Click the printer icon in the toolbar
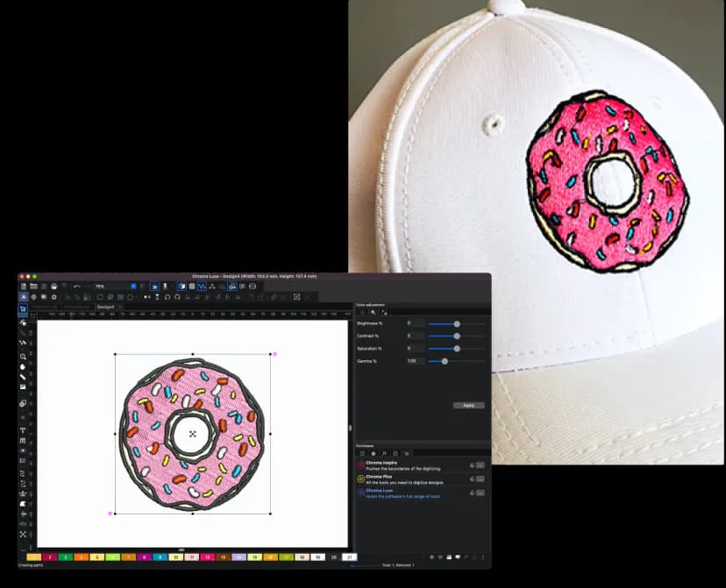726x588 pixels. pyautogui.click(x=53, y=287)
